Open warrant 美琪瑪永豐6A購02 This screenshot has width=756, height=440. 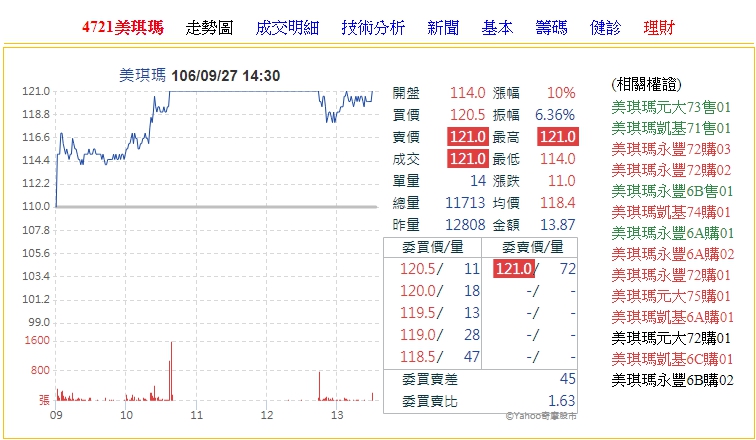(673, 254)
